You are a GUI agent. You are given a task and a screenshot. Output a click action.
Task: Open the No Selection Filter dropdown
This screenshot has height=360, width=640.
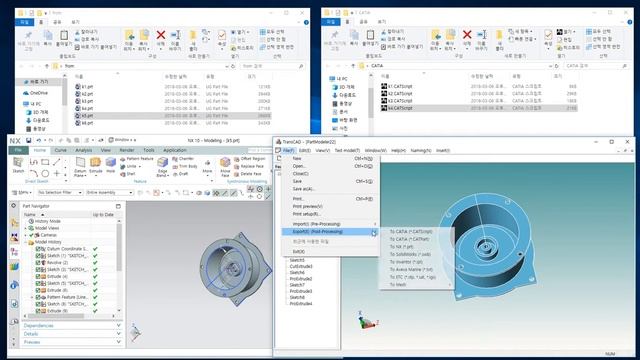coord(60,192)
